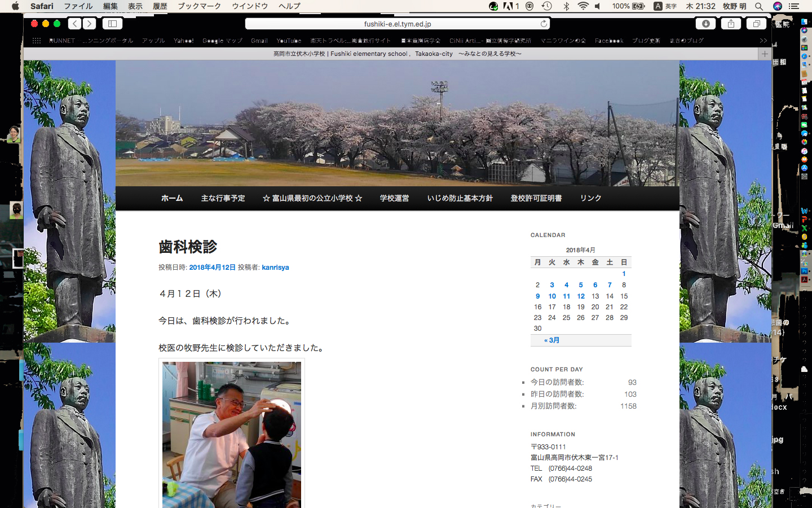Open the 歯科検診 post title

coord(188,247)
